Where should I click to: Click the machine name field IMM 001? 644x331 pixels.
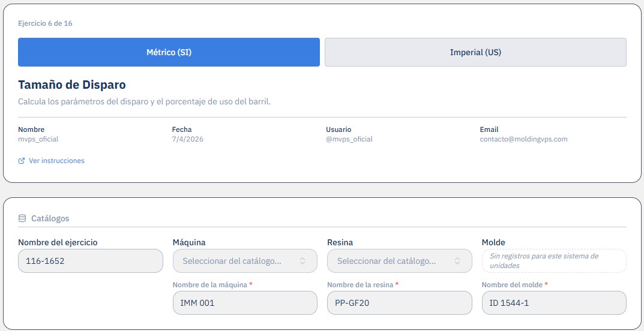pyautogui.click(x=245, y=303)
